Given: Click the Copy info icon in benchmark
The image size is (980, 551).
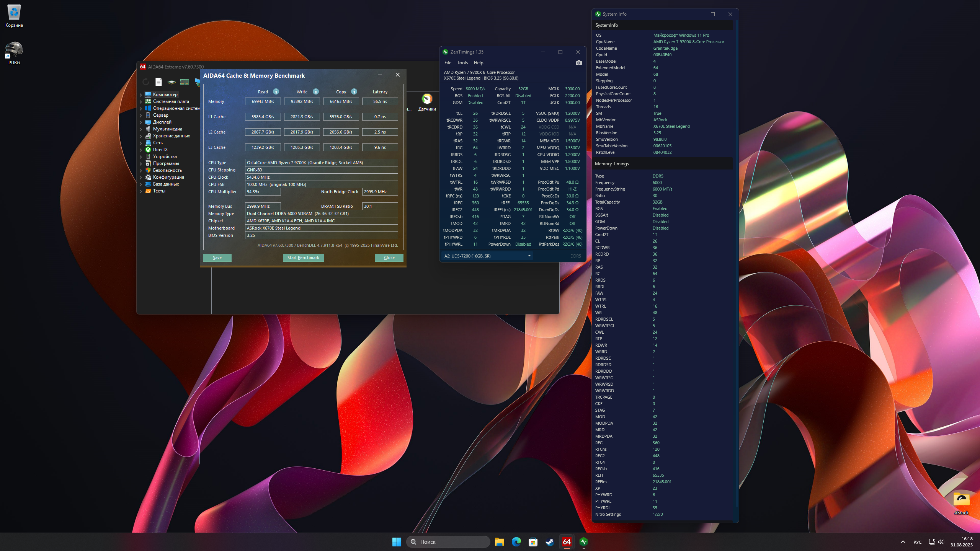Looking at the screenshot, I should (354, 91).
